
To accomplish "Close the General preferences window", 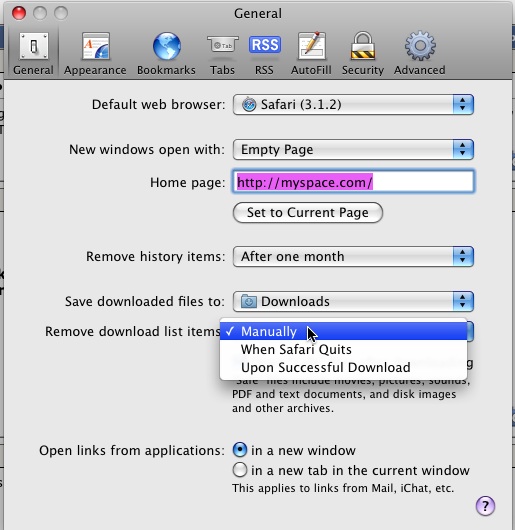I will click(x=19, y=13).
